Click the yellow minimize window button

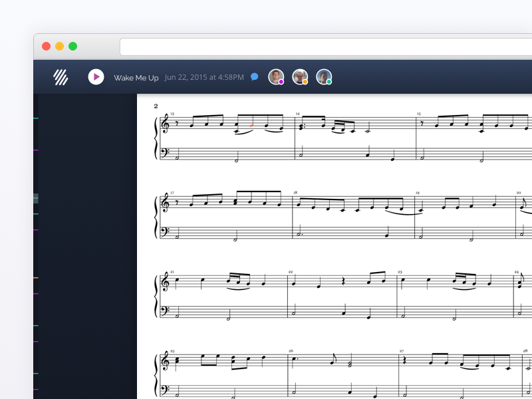(59, 47)
